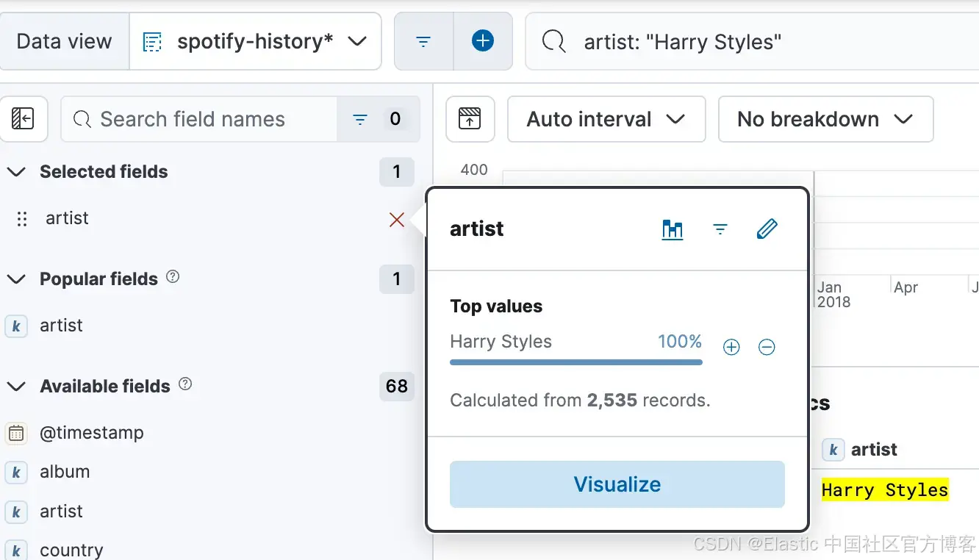Toggle the histogram chart visibility icon
This screenshot has height=560, width=979.
coord(470,119)
